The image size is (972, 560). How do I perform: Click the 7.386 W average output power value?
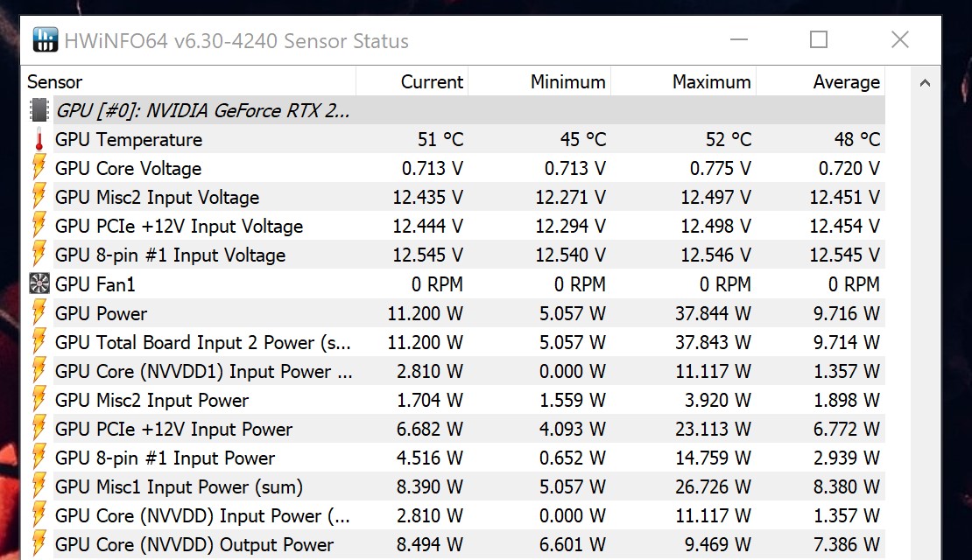[846, 544]
